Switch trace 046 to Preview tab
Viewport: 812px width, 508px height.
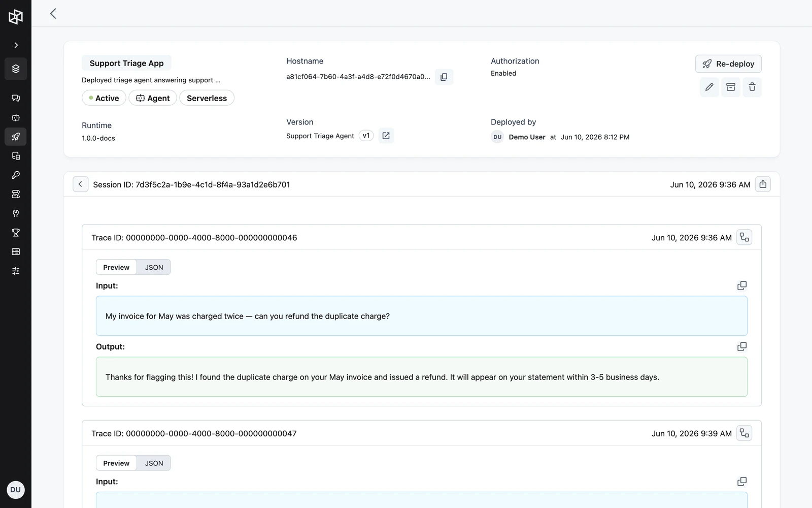tap(116, 267)
